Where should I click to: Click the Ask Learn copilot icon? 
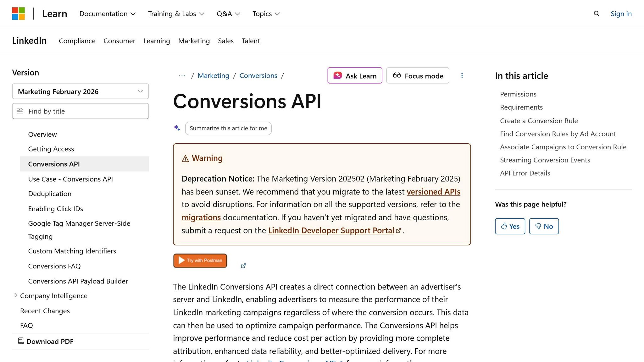click(x=337, y=75)
